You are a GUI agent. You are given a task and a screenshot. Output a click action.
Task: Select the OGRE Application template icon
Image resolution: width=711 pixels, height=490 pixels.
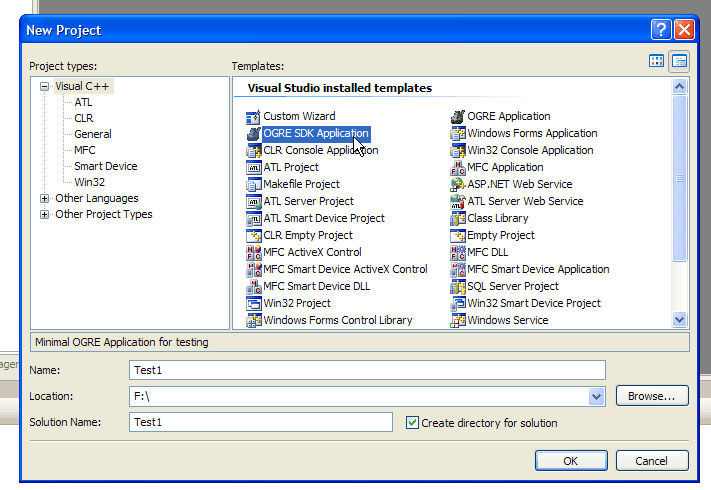click(x=458, y=116)
